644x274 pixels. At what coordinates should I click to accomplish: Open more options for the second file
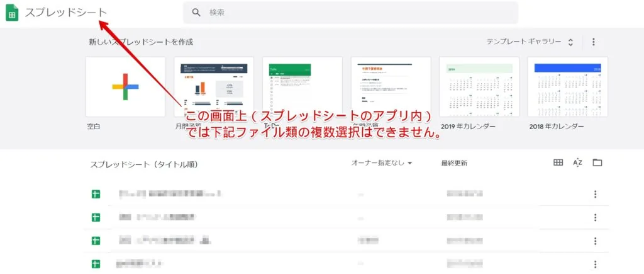[x=595, y=218]
